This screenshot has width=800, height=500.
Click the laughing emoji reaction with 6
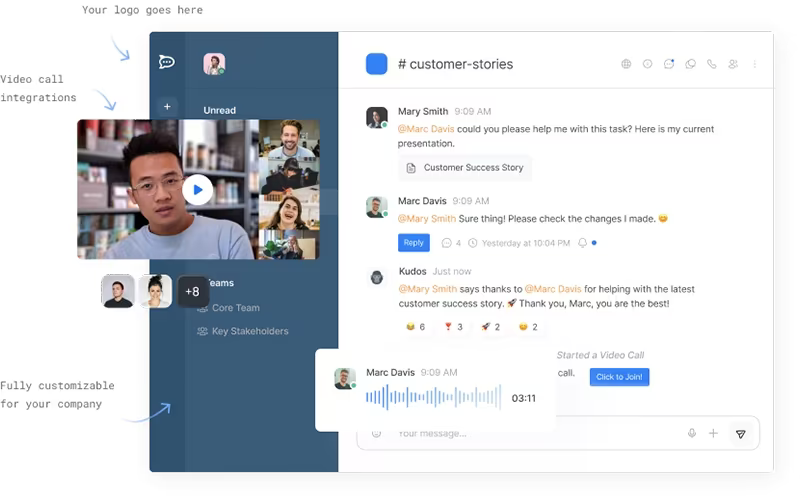(415, 327)
